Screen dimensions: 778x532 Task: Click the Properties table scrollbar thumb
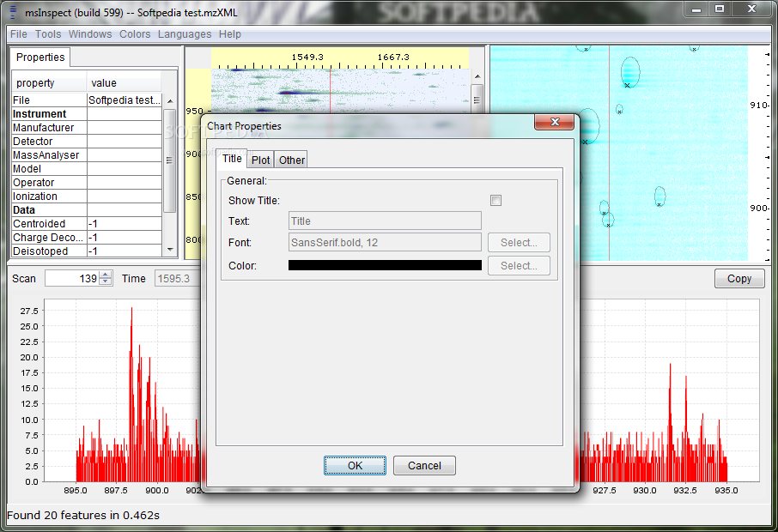point(170,160)
